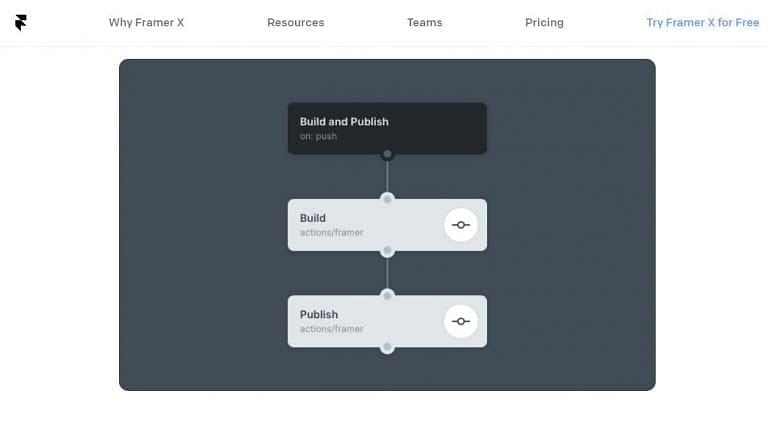This screenshot has width=768, height=421.
Task: Select the Publish node top connector dot
Action: [387, 295]
